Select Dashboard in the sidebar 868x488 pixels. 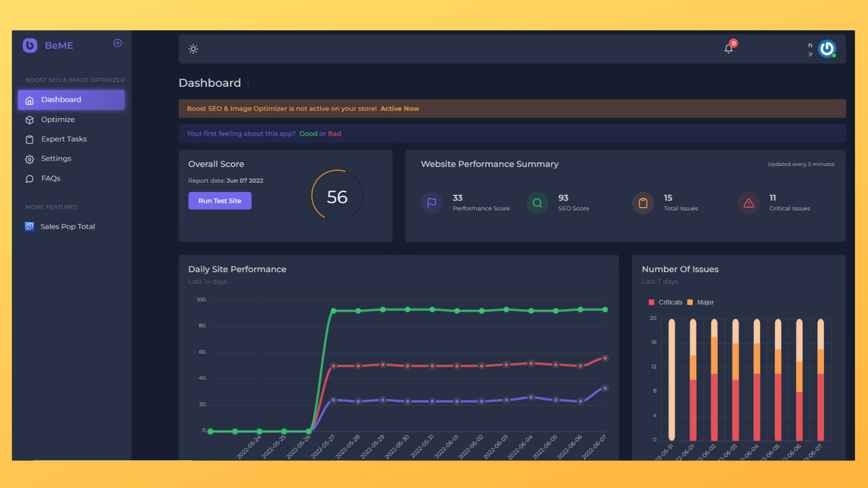click(x=71, y=100)
